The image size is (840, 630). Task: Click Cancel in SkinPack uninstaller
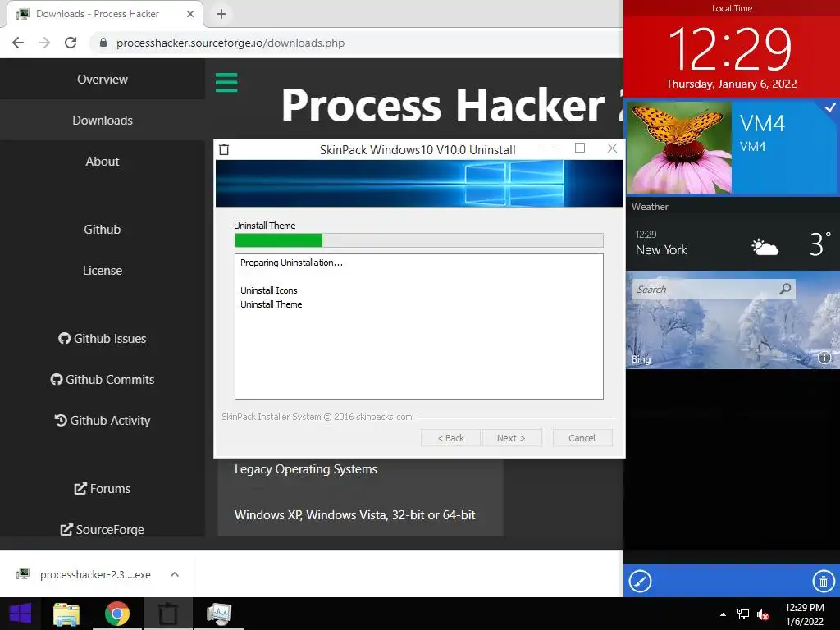582,438
